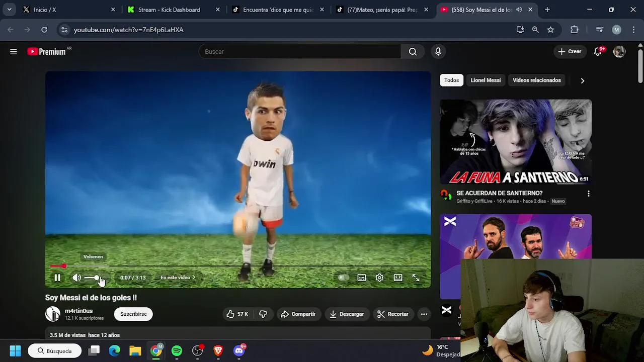Switch to theater mode
The height and width of the screenshot is (362, 644).
(398, 278)
